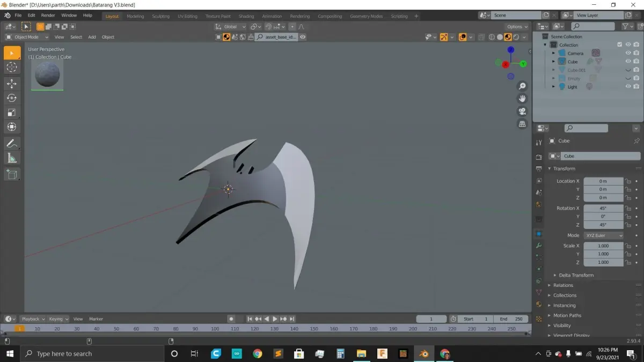This screenshot has width=644, height=362.
Task: Open the Tool properties tab
Action: point(539,142)
